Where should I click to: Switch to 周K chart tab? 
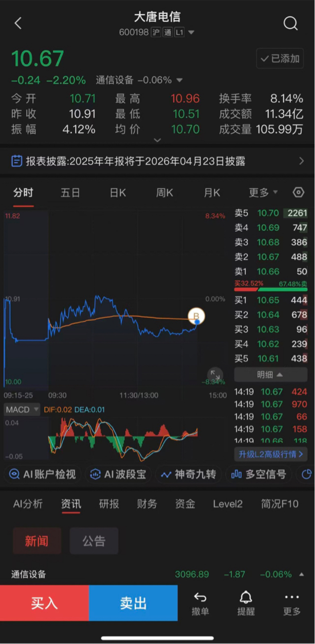(165, 192)
